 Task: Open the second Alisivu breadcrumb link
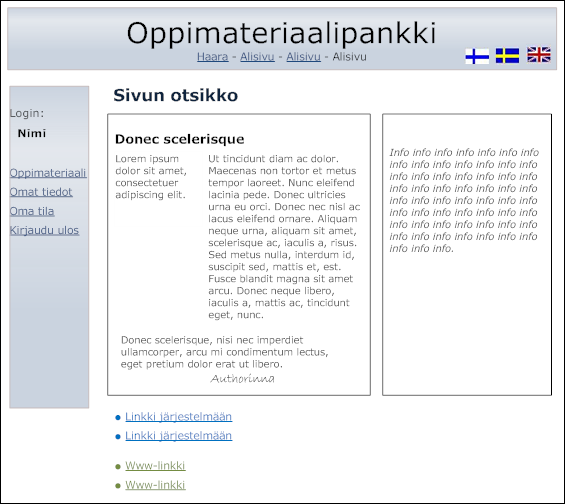(303, 57)
